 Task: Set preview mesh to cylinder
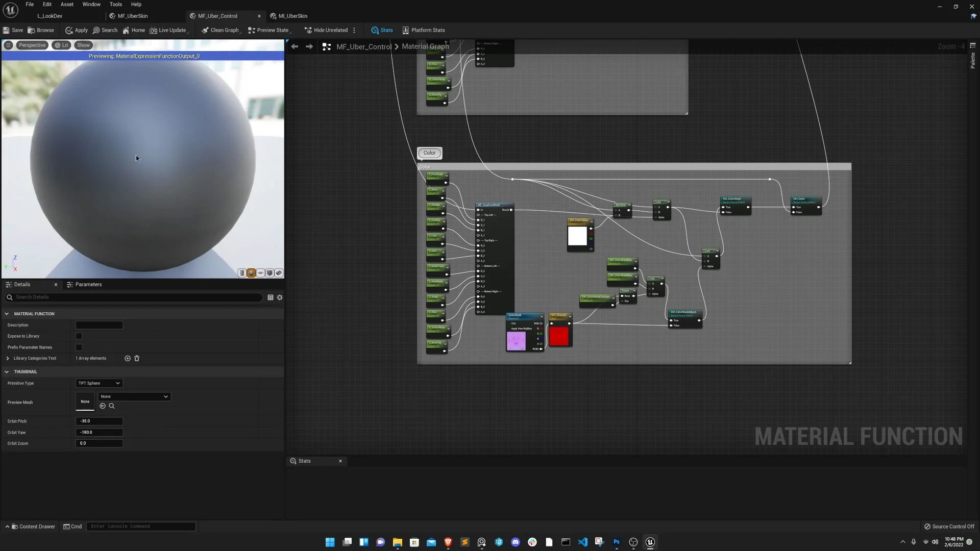[x=242, y=273]
